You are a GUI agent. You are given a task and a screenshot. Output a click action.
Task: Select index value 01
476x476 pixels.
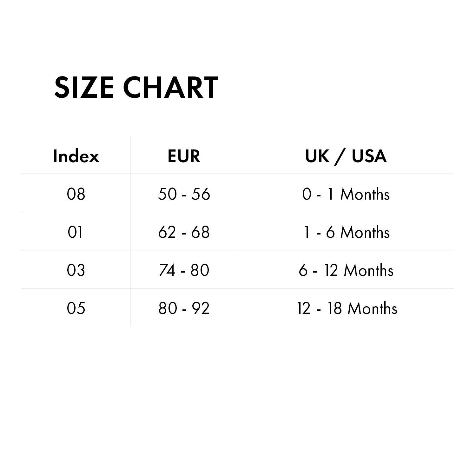pos(76,232)
